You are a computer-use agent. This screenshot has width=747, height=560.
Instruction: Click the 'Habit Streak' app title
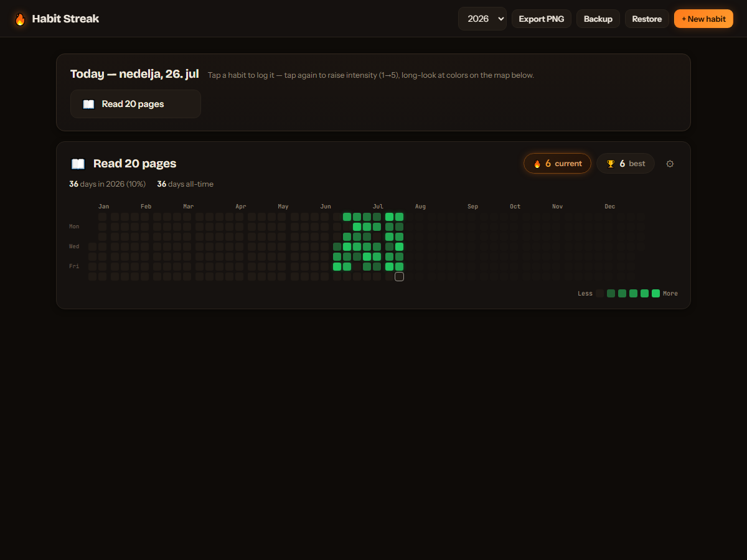pos(65,19)
